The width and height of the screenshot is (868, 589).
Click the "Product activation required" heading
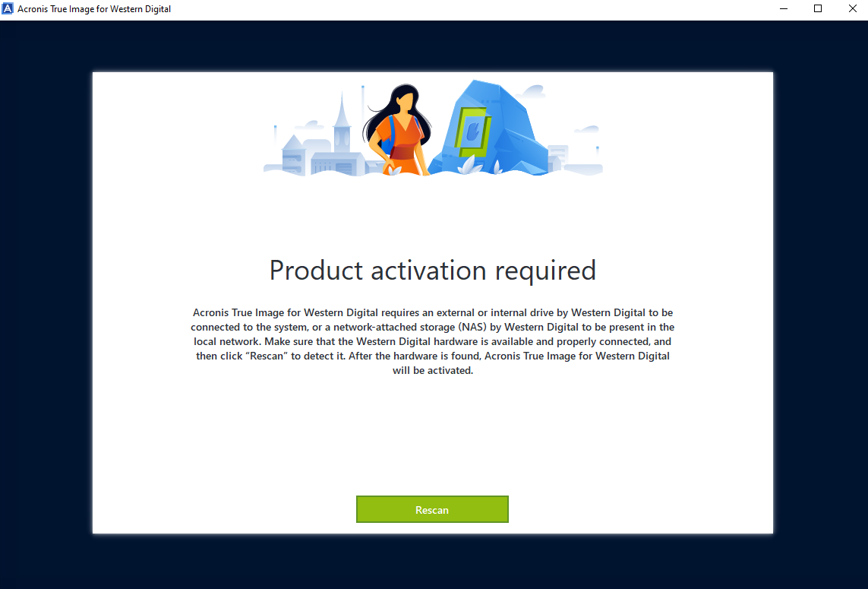432,271
